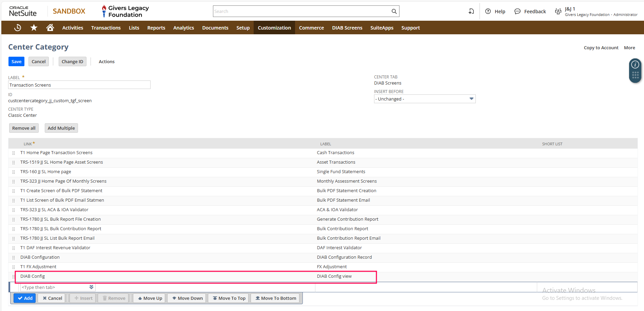Click the Help question mark icon
This screenshot has height=311, width=644.
point(488,12)
